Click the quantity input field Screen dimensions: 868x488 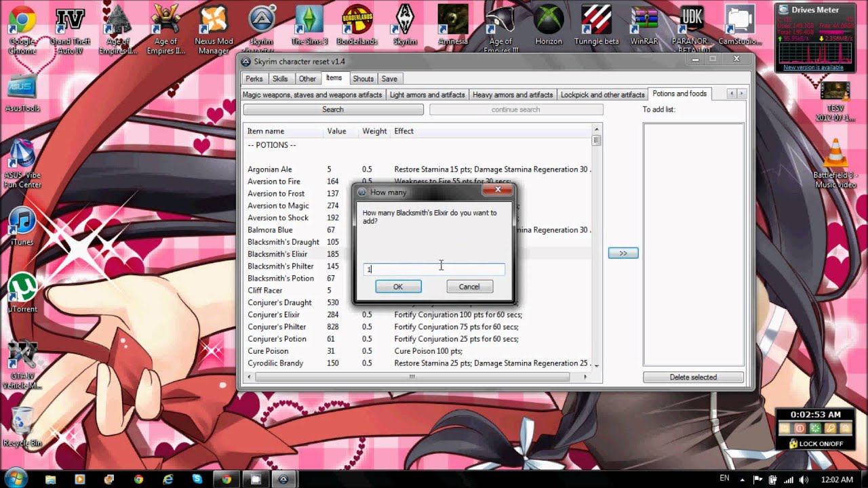433,269
